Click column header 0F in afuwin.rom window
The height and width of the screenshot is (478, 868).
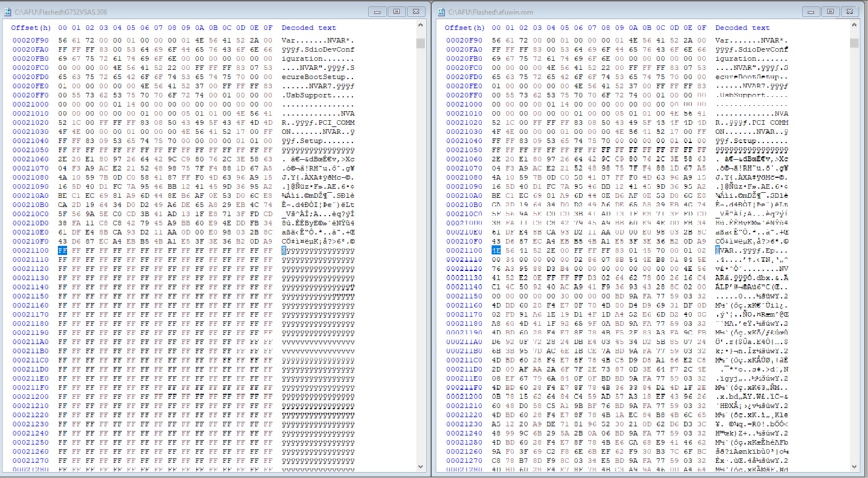(701, 27)
